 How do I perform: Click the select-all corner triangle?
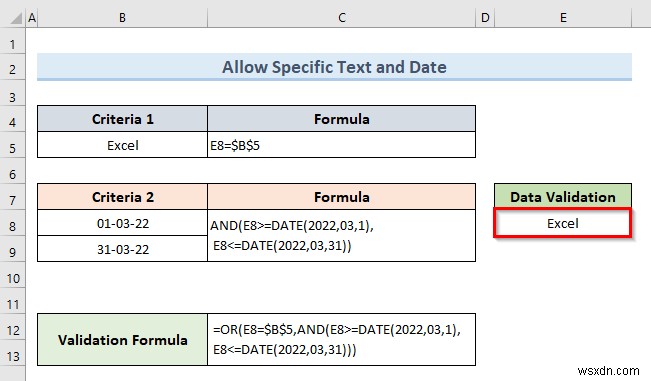point(15,18)
